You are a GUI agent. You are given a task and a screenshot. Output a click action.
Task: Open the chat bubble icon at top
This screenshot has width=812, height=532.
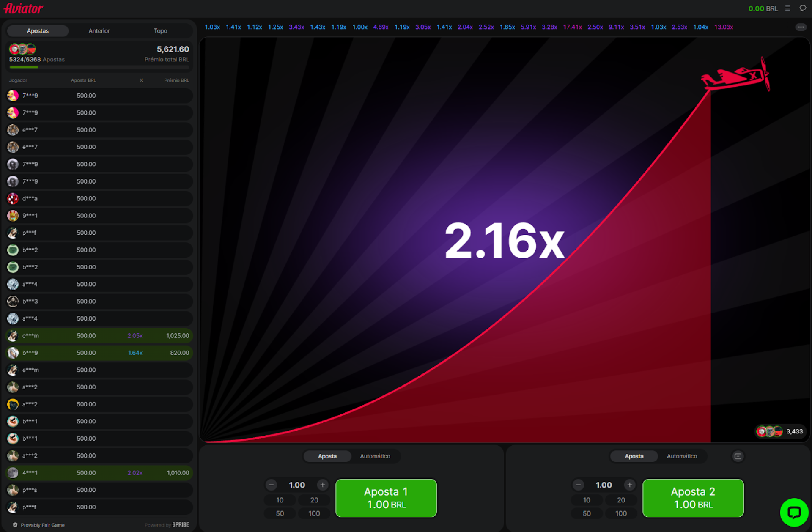[x=802, y=8]
